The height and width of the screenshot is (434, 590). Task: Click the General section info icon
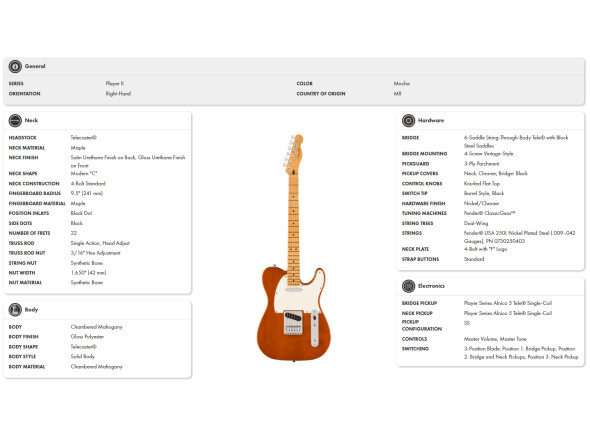click(15, 66)
